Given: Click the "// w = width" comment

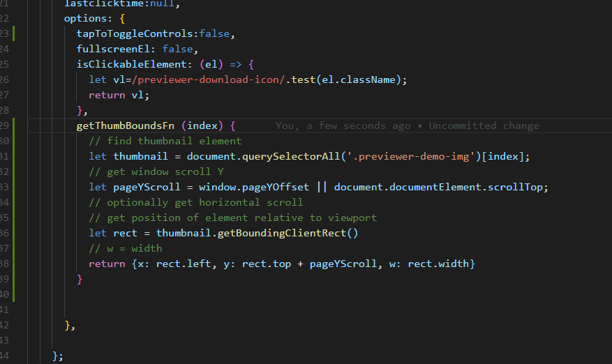Looking at the screenshot, I should (126, 248).
